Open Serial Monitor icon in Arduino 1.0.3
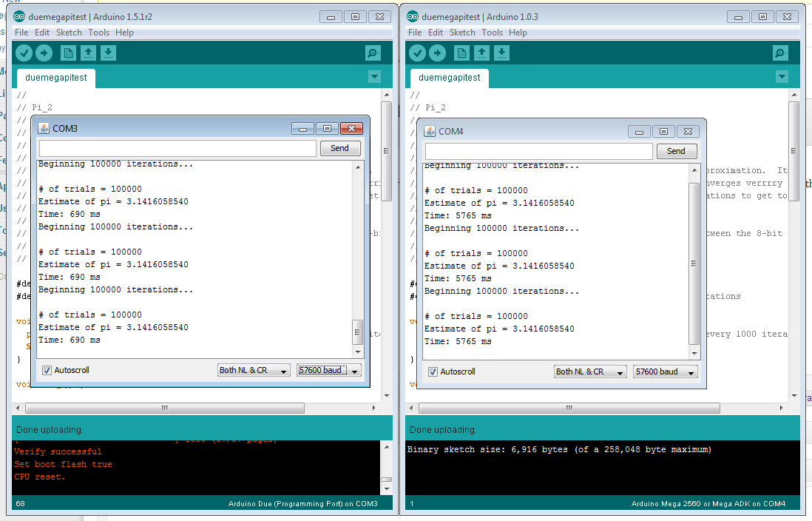 click(780, 53)
